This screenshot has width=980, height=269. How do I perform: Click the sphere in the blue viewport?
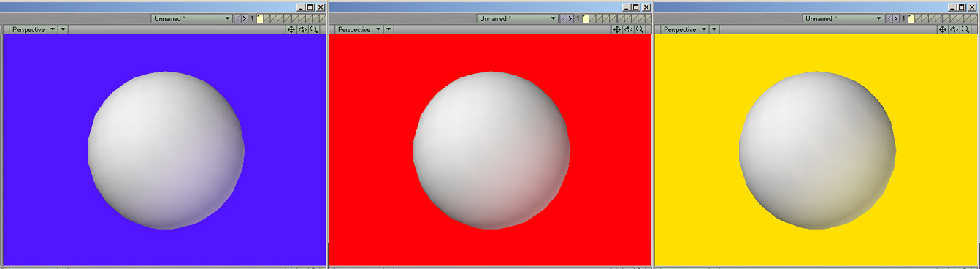(x=166, y=150)
